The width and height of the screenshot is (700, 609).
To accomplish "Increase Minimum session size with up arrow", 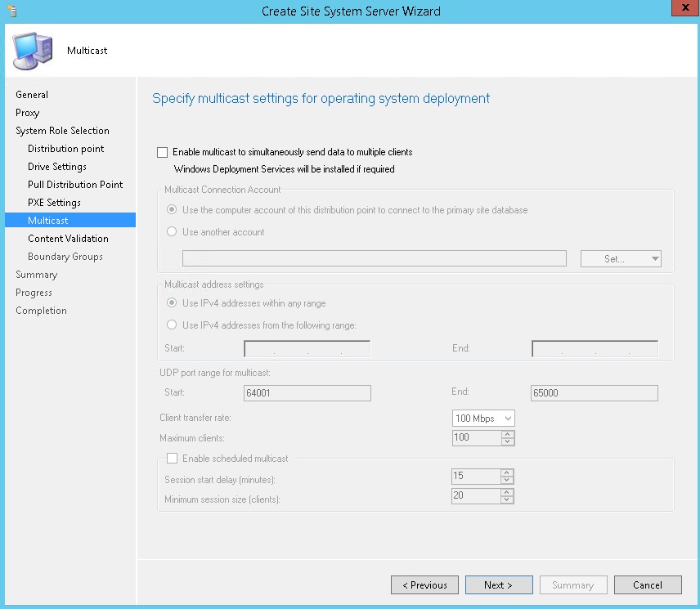I will [x=507, y=491].
